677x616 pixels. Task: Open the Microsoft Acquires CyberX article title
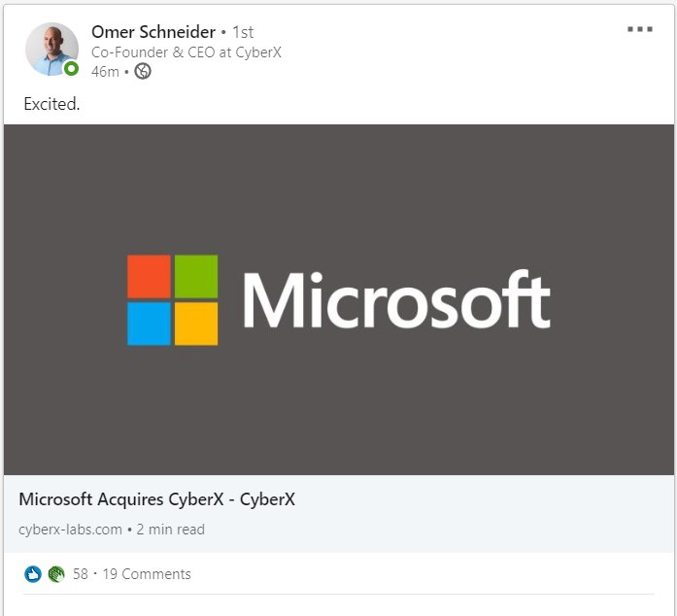pos(156,500)
